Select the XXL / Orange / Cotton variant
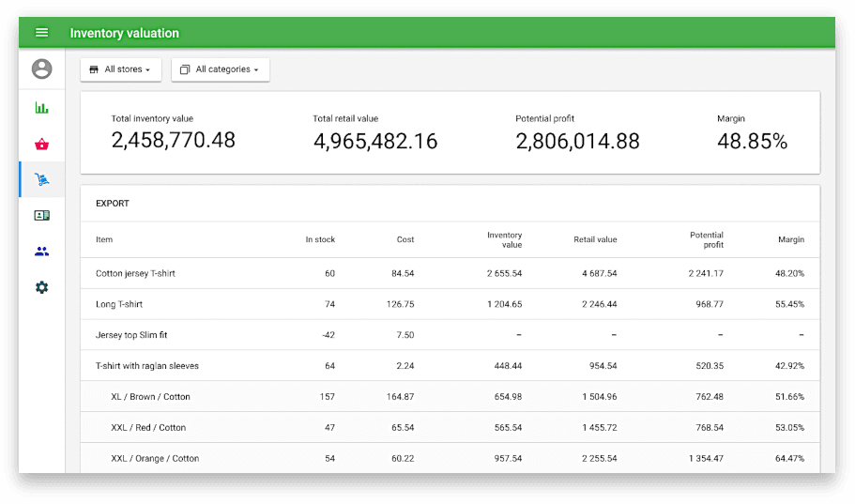The width and height of the screenshot is (855, 504). pos(155,458)
